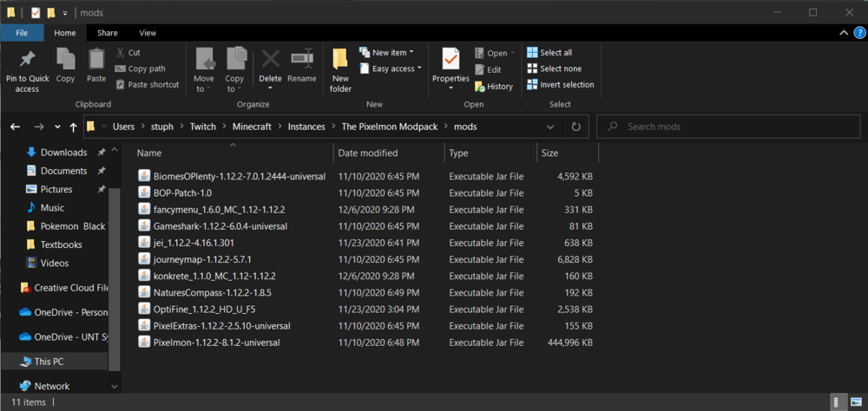This screenshot has height=411, width=868.
Task: Click the BOP-Patch-1.0 jar icon
Action: point(144,193)
